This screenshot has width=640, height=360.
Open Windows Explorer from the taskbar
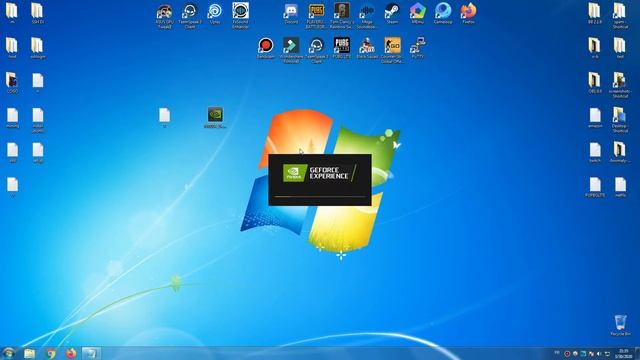click(29, 353)
